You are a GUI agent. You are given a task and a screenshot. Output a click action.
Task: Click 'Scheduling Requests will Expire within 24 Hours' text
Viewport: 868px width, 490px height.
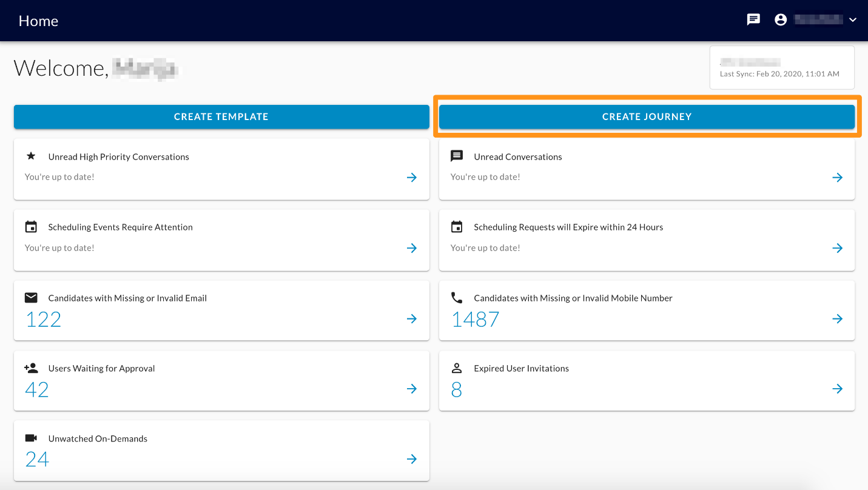point(568,227)
